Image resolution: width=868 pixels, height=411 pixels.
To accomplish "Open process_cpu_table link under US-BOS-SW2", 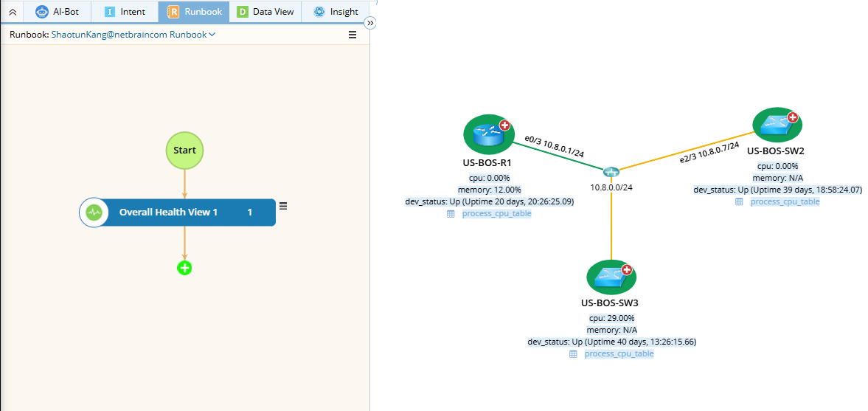I will (x=785, y=201).
